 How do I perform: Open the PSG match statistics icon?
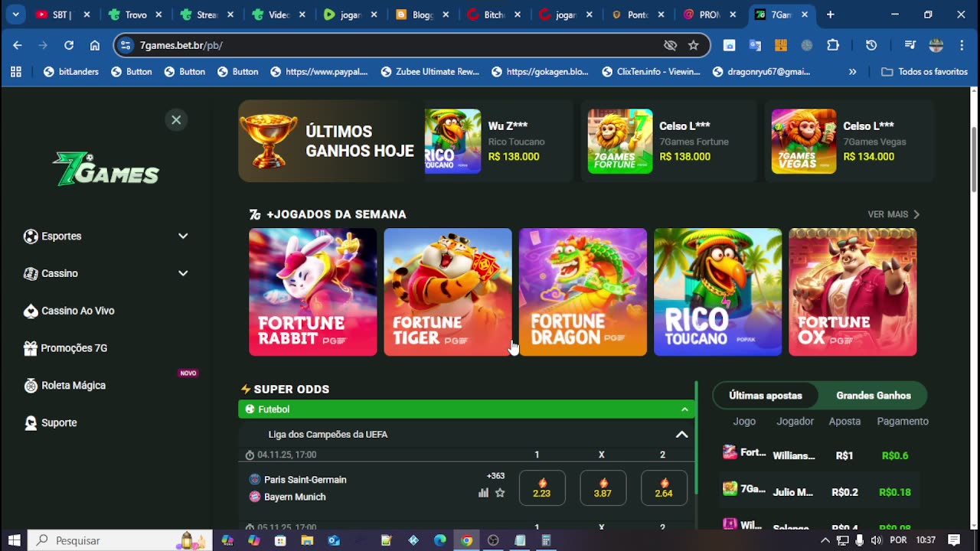[x=483, y=493]
